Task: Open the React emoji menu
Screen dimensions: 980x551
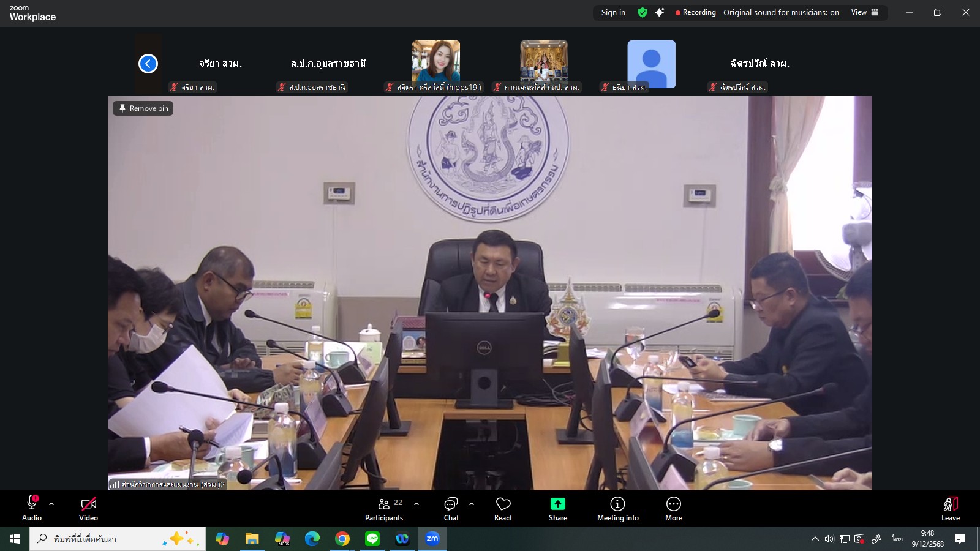Action: pos(503,509)
